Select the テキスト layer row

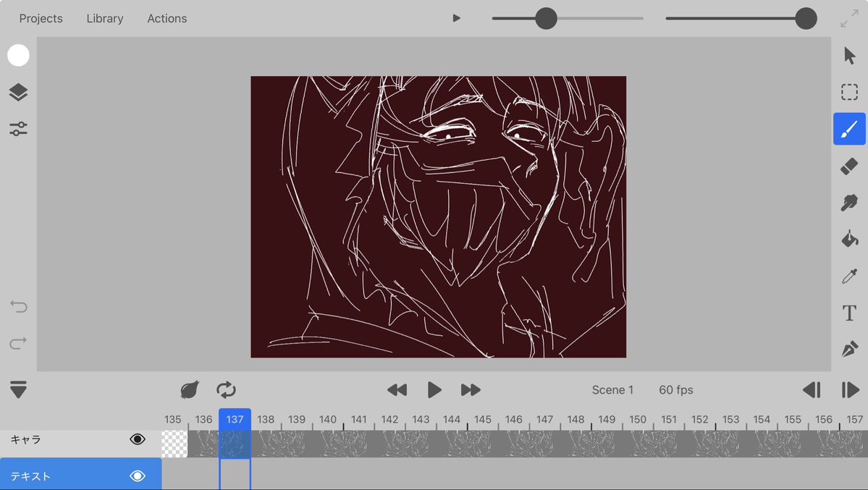coord(81,474)
